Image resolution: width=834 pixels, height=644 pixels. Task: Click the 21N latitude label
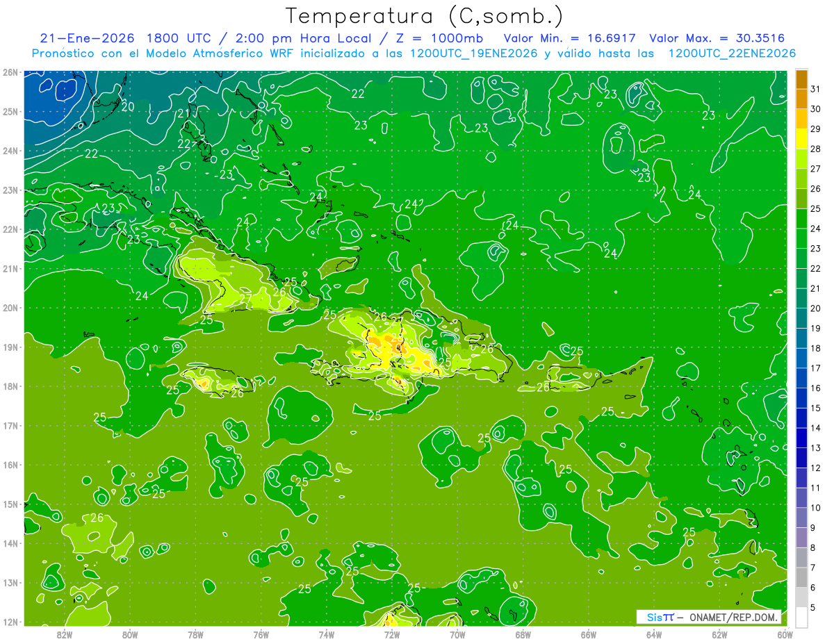(10, 268)
